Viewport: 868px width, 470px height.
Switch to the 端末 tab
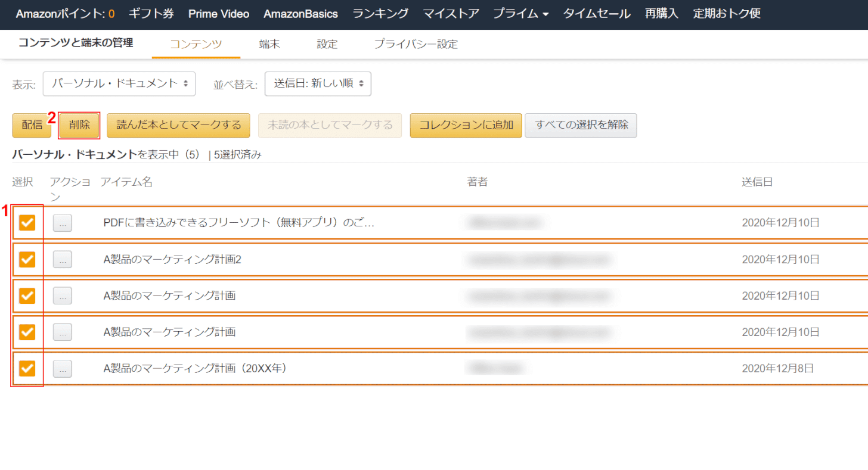click(x=269, y=44)
